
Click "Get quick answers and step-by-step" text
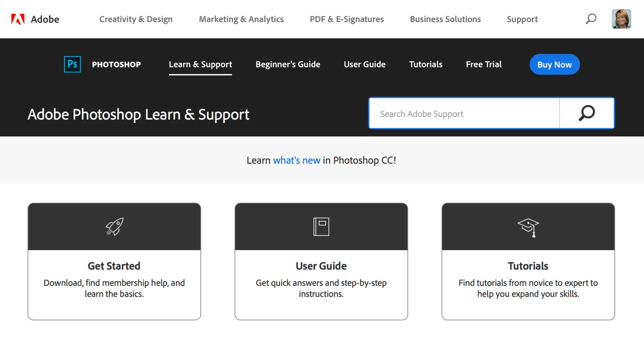(x=321, y=288)
